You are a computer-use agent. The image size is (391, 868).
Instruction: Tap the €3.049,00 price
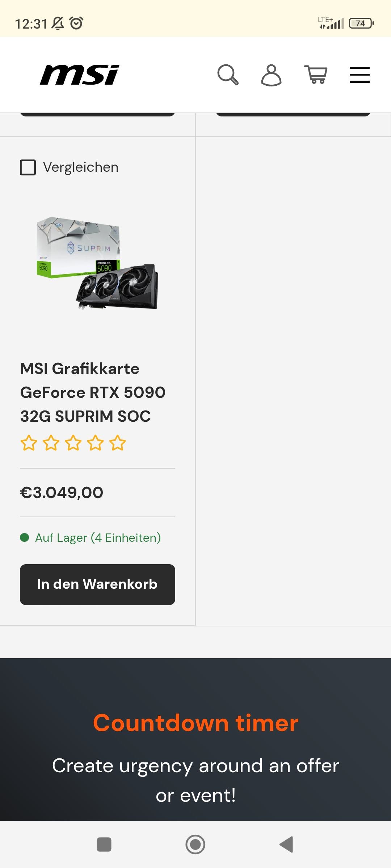(62, 493)
